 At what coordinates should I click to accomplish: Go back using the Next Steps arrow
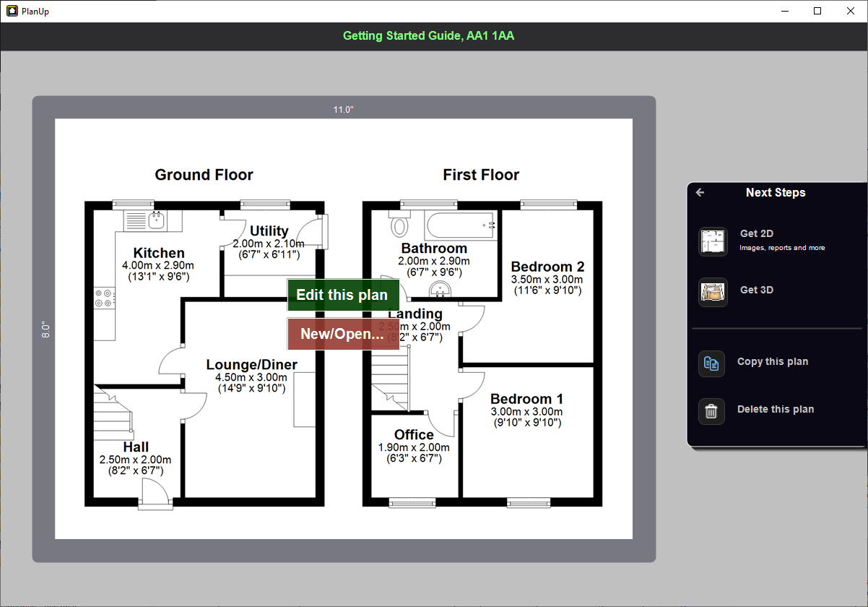(700, 192)
